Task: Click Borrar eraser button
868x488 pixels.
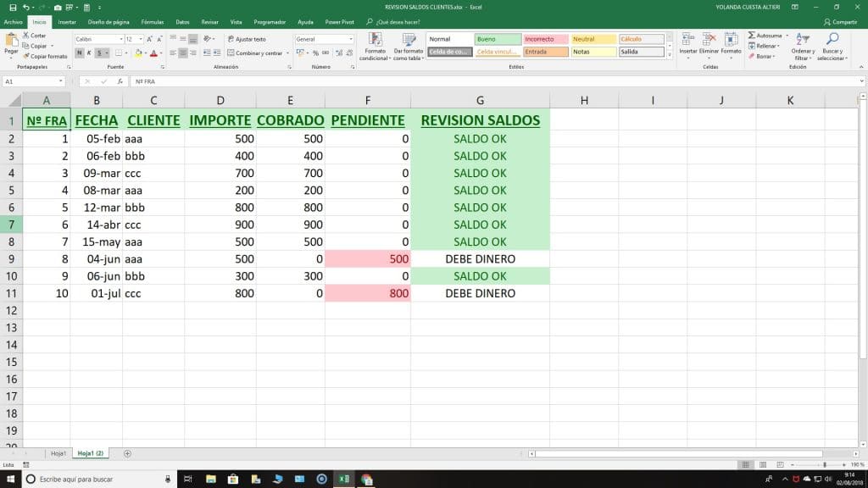Action: click(761, 57)
